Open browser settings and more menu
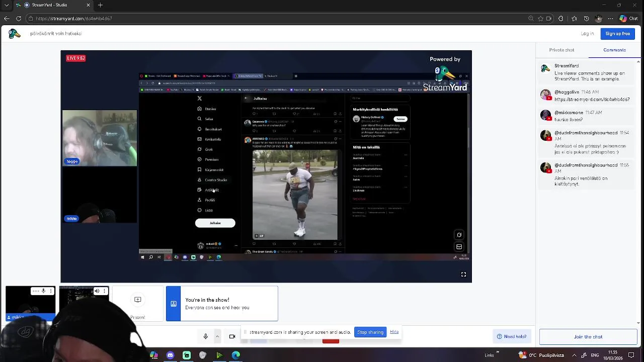This screenshot has width=644, height=362. coord(610,19)
